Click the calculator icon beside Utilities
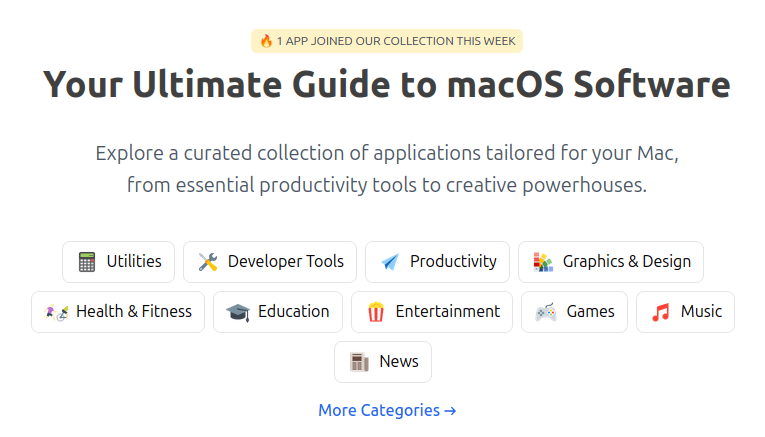This screenshot has height=437, width=765. 87,262
